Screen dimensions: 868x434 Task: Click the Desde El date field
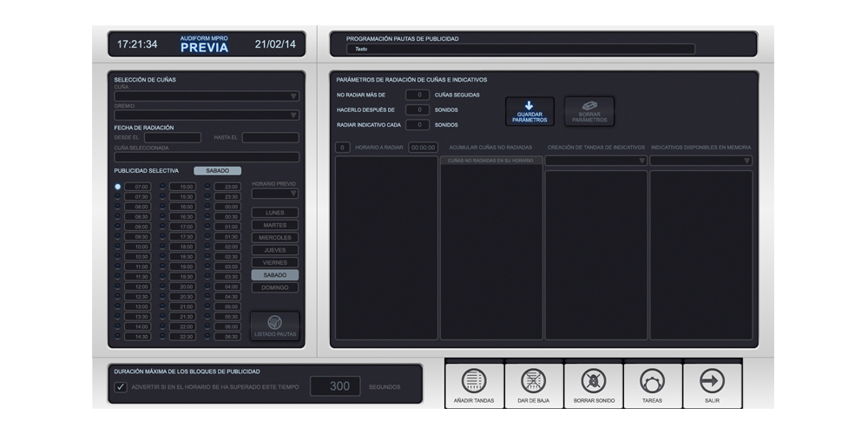(173, 137)
